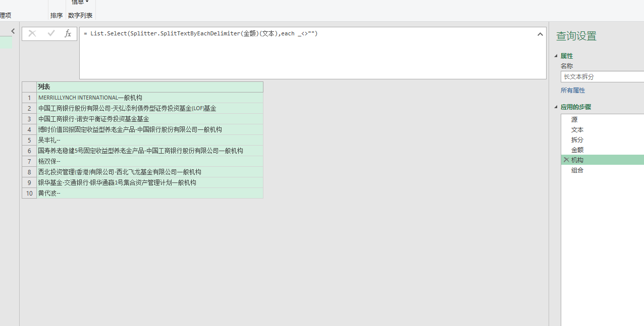The width and height of the screenshot is (644, 326).
Task: Click inside the formula bar text
Action: 201,34
